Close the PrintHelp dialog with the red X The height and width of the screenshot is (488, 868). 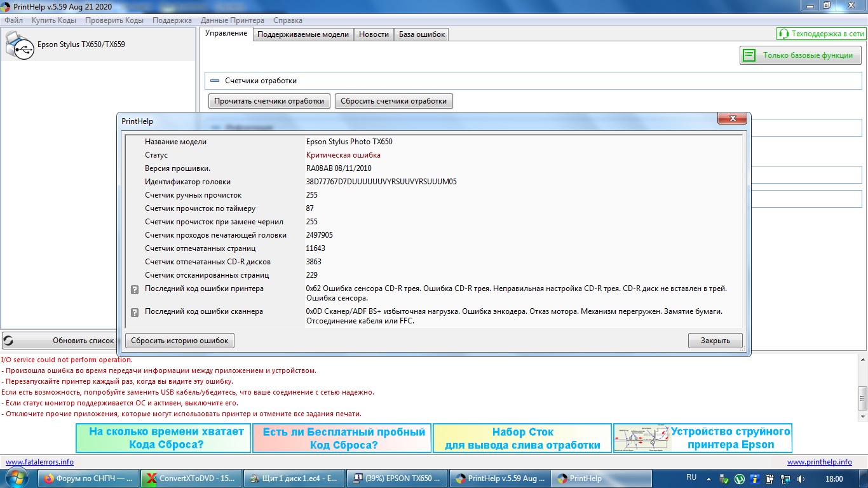[x=732, y=119]
